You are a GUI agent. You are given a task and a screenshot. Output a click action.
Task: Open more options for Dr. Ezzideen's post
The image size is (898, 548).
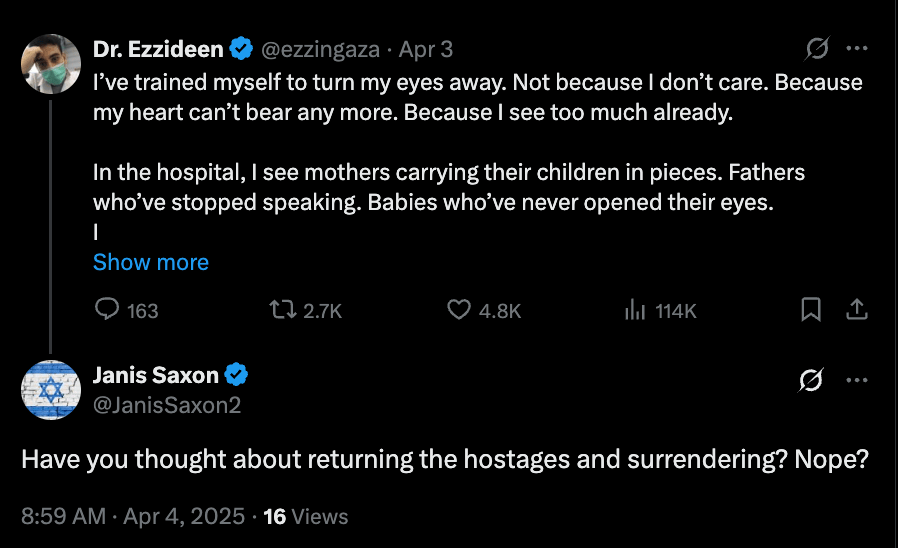[x=857, y=48]
